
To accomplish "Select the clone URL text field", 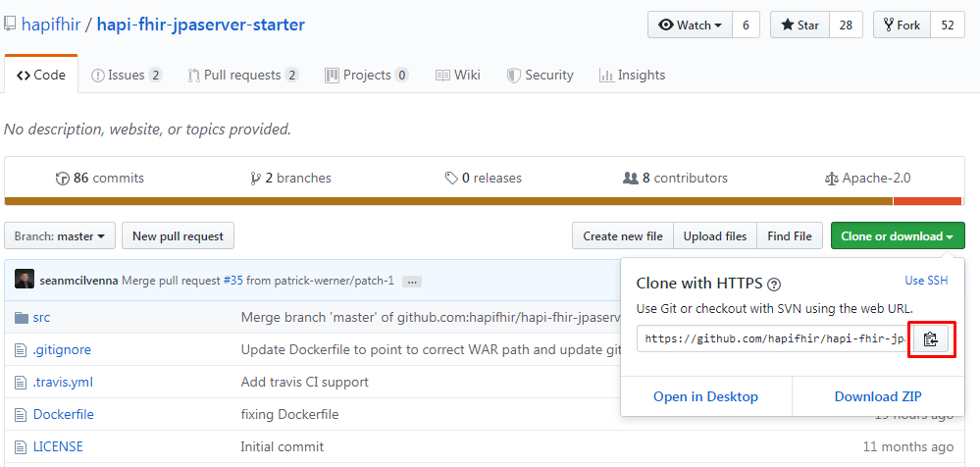I will click(774, 339).
